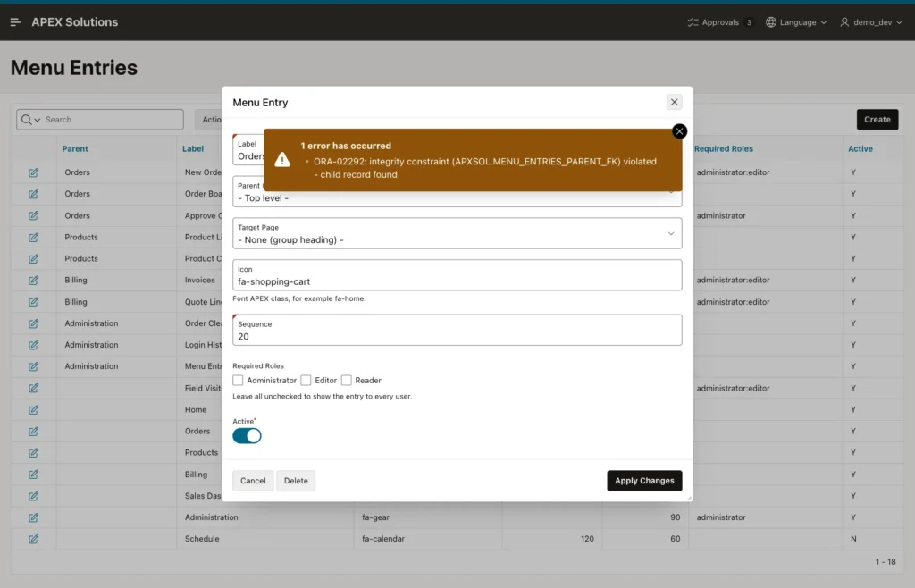Click the Approvals checklist icon

[x=693, y=22]
